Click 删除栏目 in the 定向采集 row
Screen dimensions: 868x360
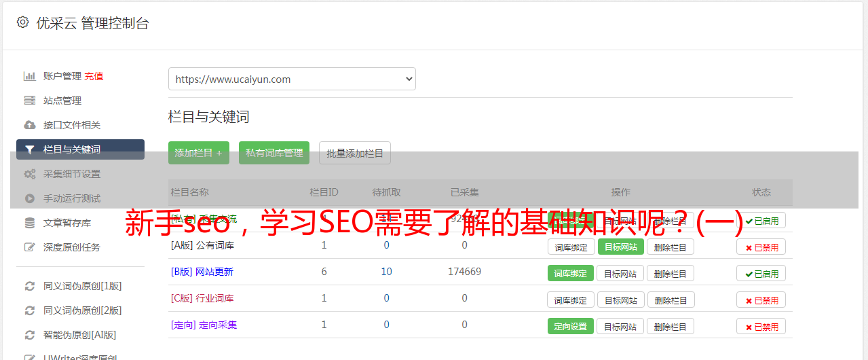tap(670, 326)
